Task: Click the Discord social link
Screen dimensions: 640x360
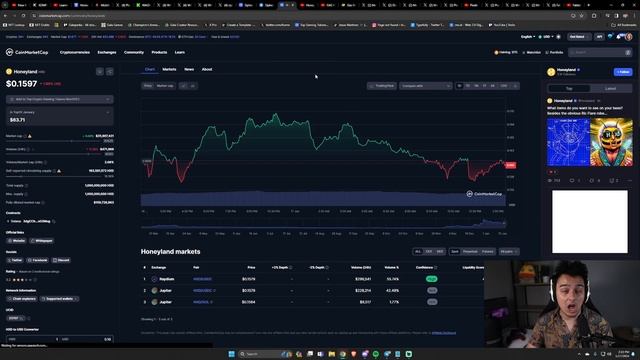Action: [x=61, y=260]
